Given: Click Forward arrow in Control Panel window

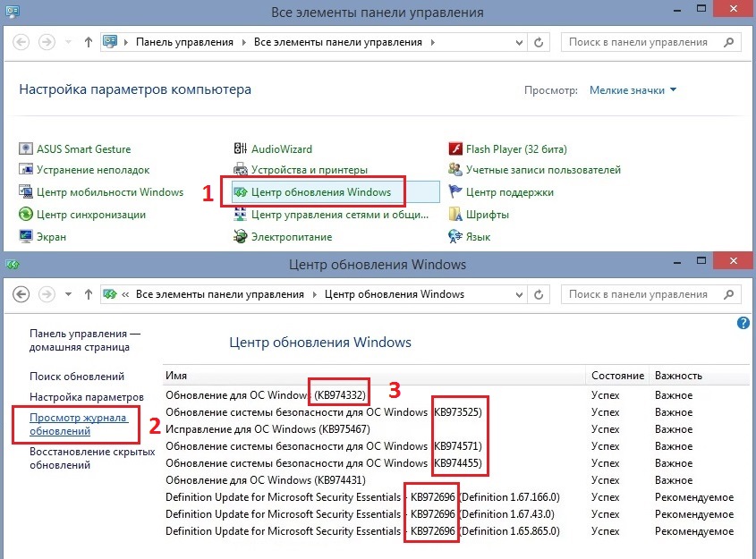Looking at the screenshot, I should coord(47,42).
